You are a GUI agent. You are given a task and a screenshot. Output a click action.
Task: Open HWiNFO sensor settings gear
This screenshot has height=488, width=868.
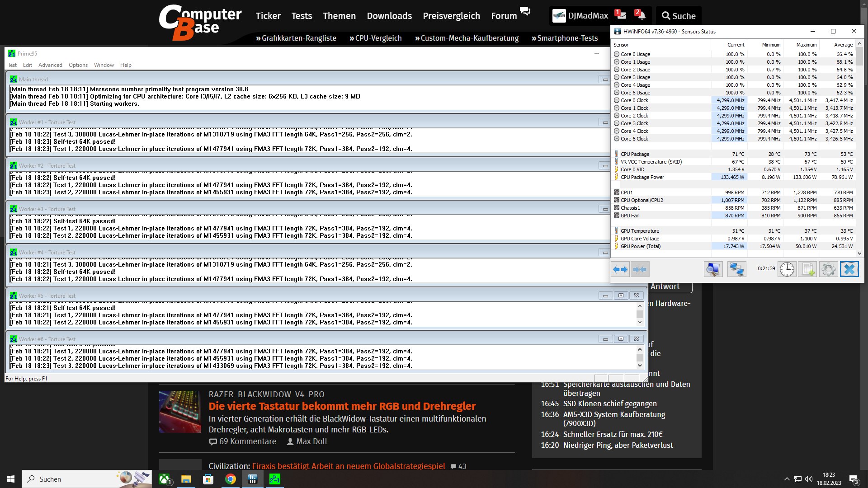point(828,270)
